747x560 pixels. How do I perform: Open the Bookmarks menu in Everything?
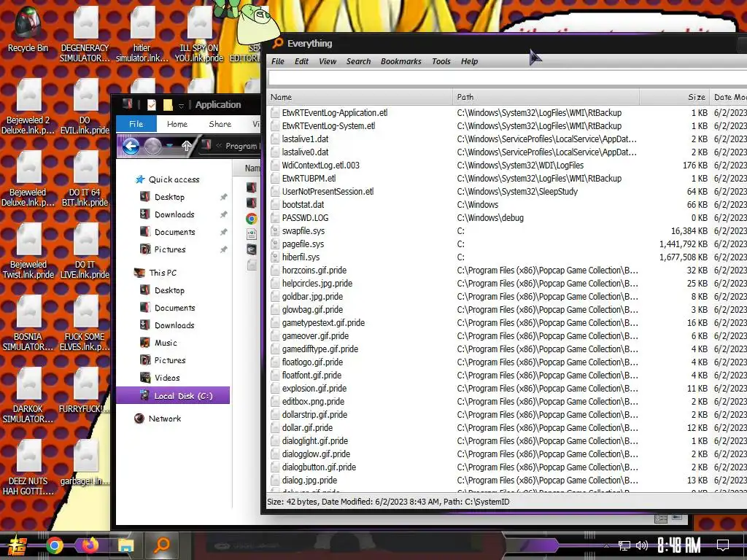coord(401,61)
